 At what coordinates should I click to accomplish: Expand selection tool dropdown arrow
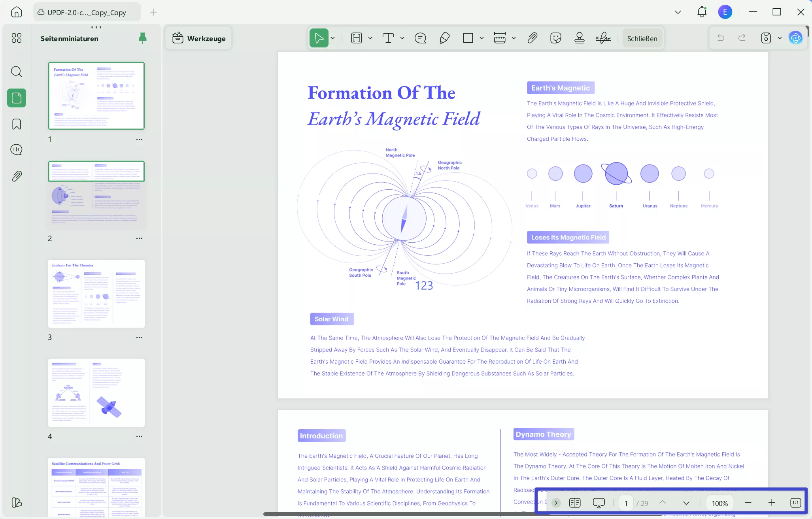pos(333,38)
